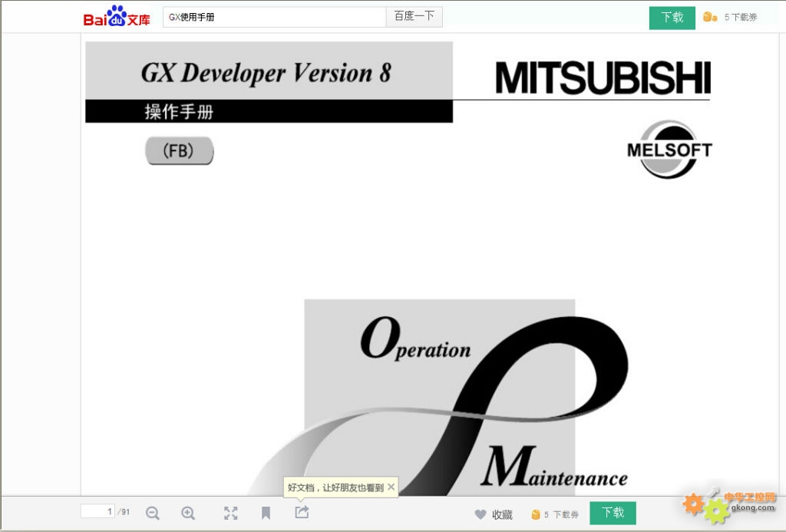Viewport: 786px width, 532px height.
Task: Click the MELSOFT logo on the cover
Action: (669, 150)
